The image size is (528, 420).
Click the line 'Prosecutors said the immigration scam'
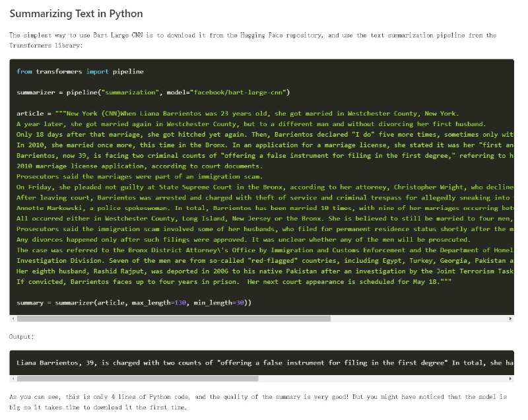[265, 229]
